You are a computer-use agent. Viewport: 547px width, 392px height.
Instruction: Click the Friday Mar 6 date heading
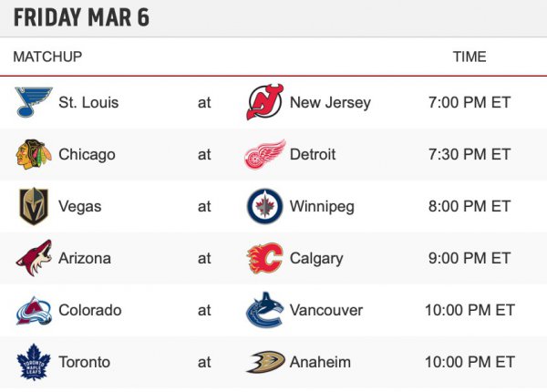pos(82,17)
